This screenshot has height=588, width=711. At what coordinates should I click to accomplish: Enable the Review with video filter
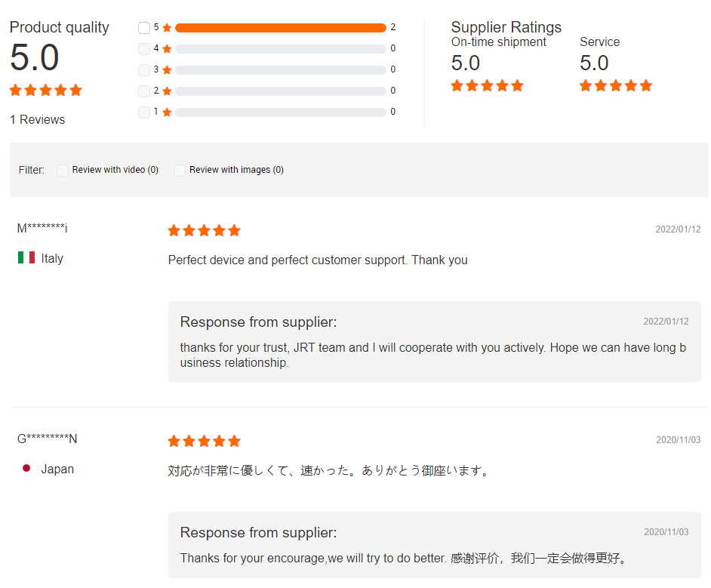63,170
